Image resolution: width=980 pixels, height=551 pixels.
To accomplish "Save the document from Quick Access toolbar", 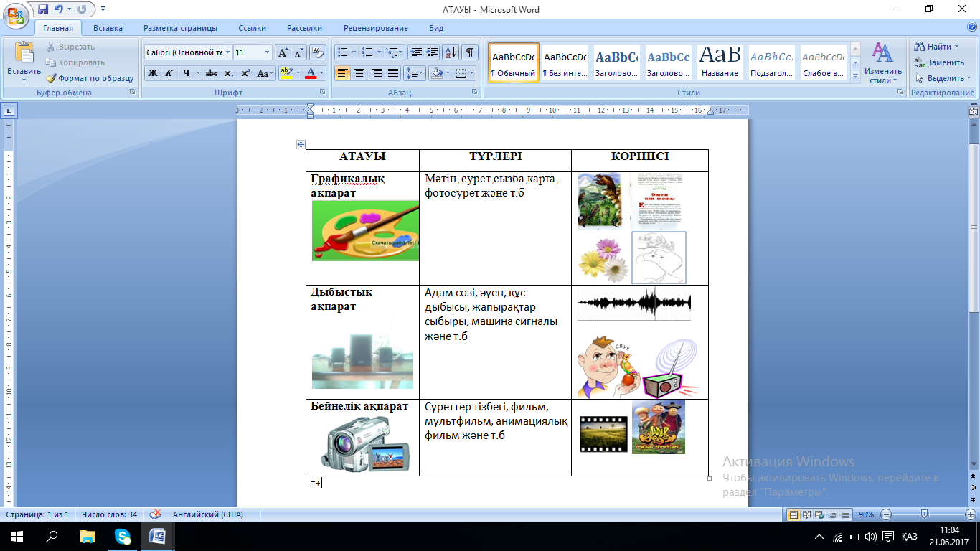I will pyautogui.click(x=42, y=10).
